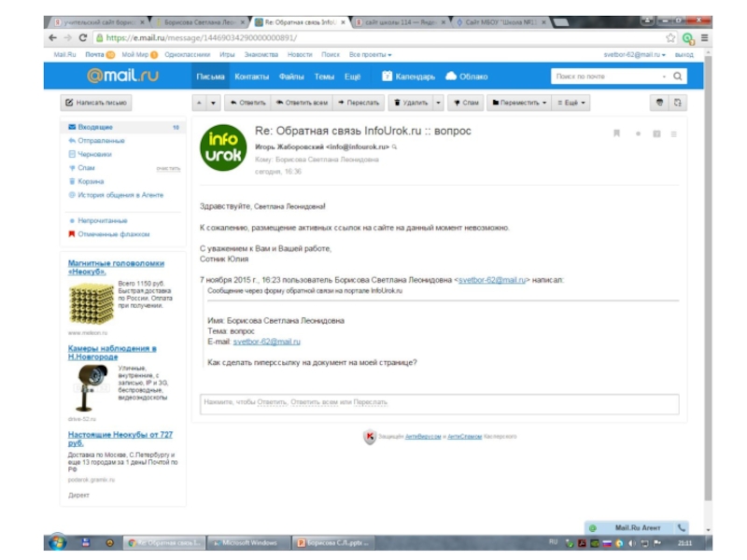
Task: Switch to Файлы tab
Action: click(x=291, y=77)
